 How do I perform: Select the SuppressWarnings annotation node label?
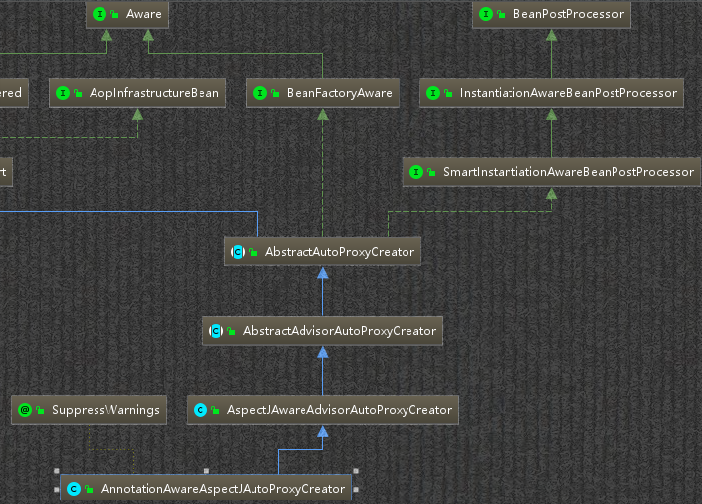click(105, 410)
